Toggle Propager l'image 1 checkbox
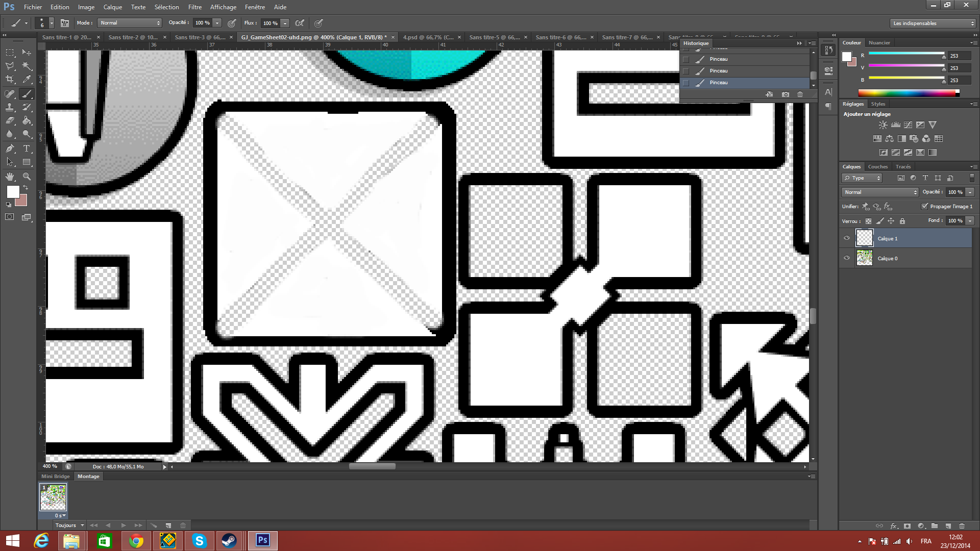Viewport: 980px width, 551px height. pos(924,206)
